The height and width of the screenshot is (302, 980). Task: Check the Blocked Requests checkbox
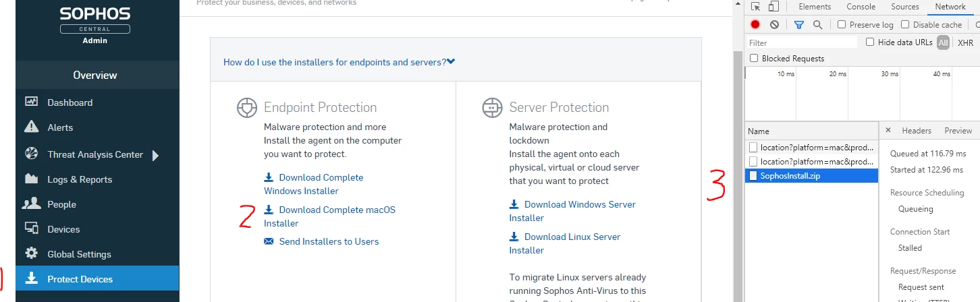(x=754, y=59)
